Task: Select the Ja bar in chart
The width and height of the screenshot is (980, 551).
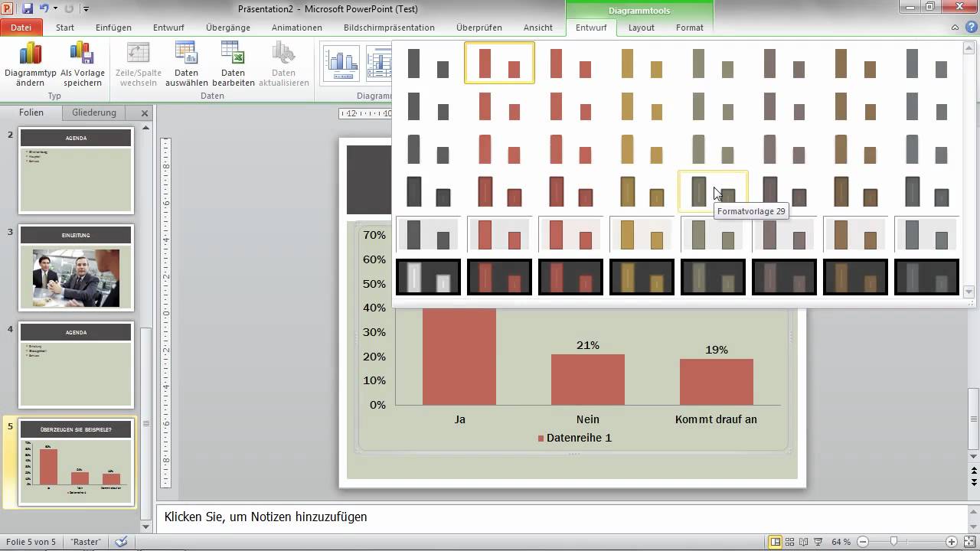Action: pos(459,356)
